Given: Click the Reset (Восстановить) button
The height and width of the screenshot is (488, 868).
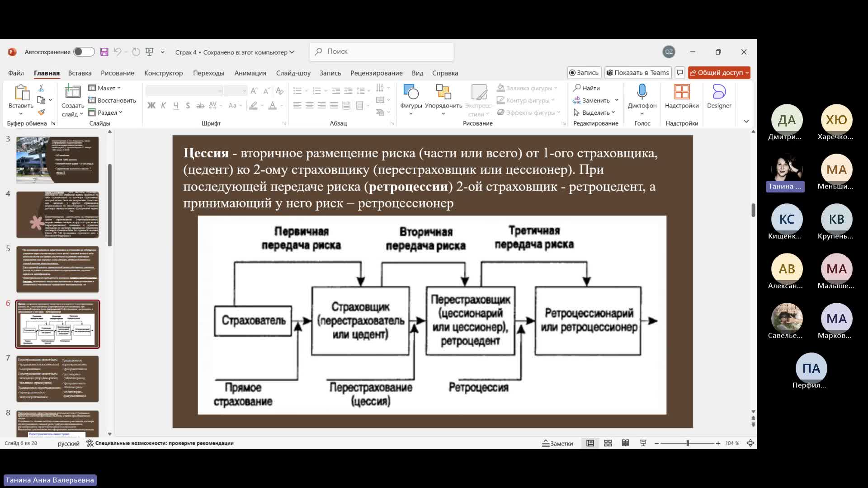Looking at the screenshot, I should pos(112,100).
